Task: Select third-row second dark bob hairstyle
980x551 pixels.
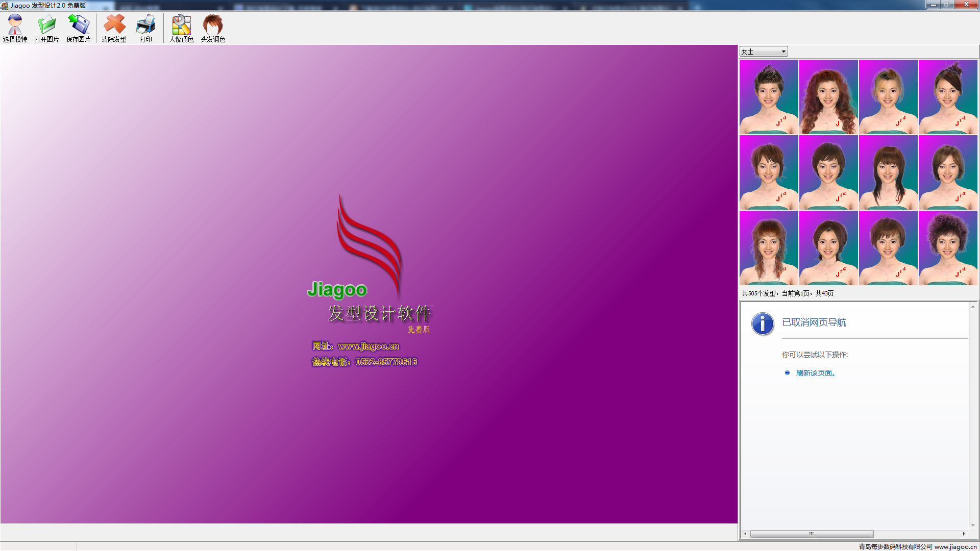Action: [828, 248]
